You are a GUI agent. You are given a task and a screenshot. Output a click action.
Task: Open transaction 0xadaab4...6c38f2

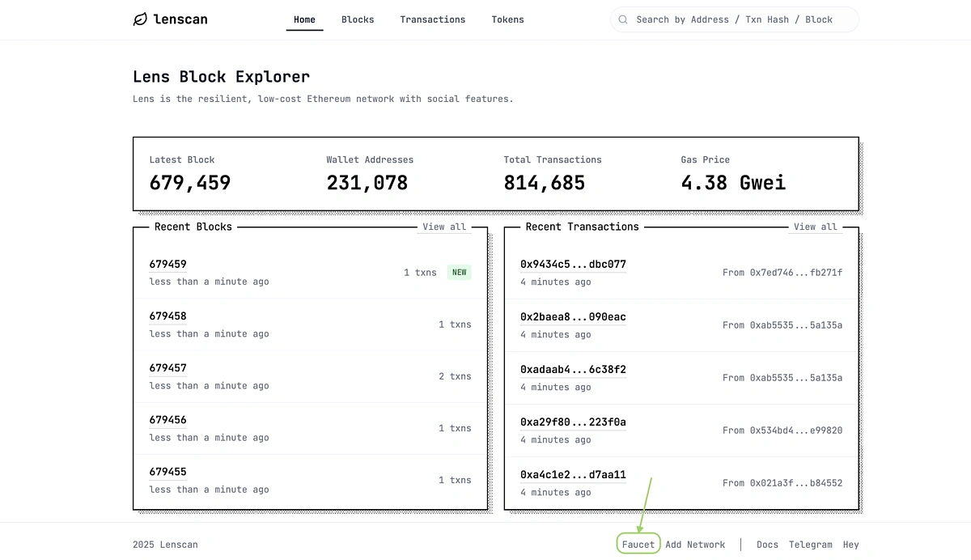(x=573, y=370)
